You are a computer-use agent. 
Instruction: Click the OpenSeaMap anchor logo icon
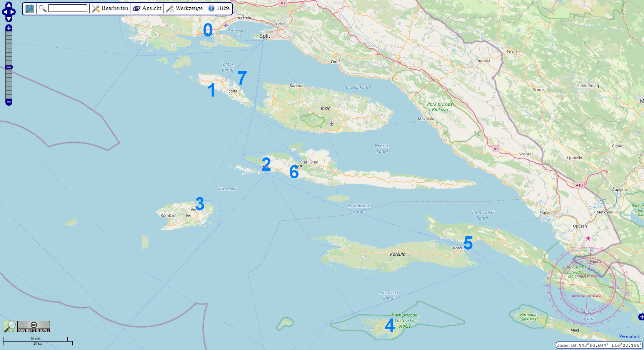point(30,8)
